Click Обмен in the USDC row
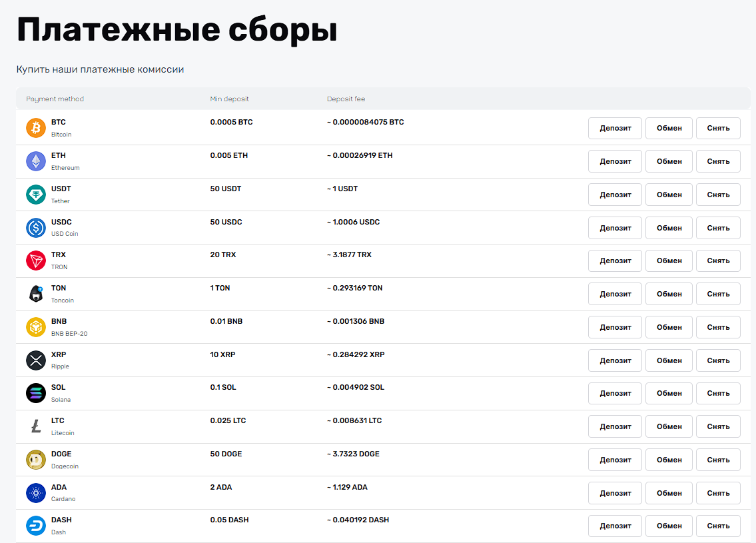This screenshot has width=756, height=543. [669, 228]
